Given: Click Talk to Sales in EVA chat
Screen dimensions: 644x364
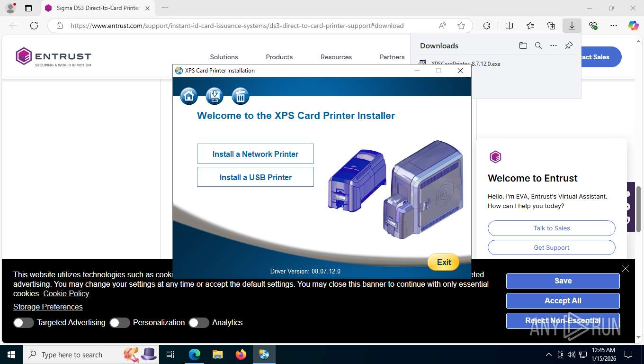Looking at the screenshot, I should point(552,228).
